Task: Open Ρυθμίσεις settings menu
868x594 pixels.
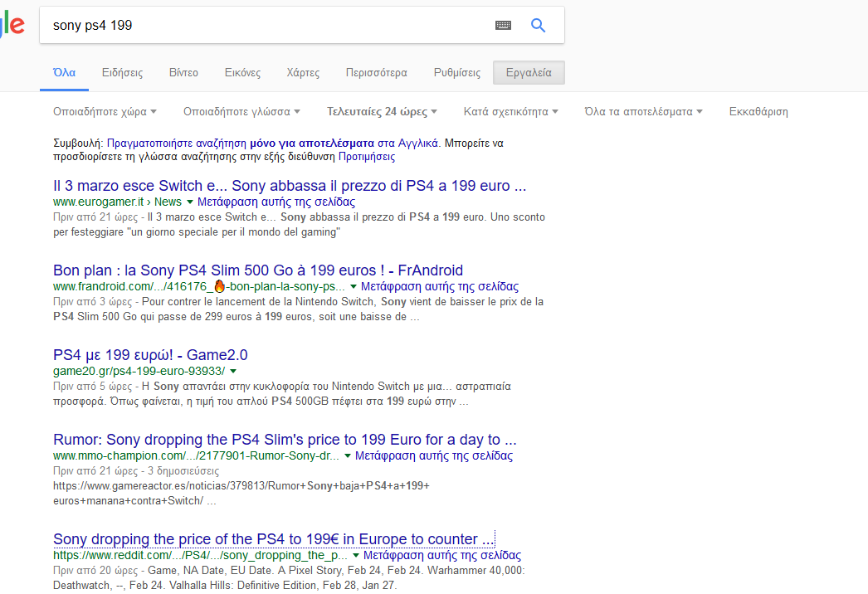Action: (x=457, y=72)
